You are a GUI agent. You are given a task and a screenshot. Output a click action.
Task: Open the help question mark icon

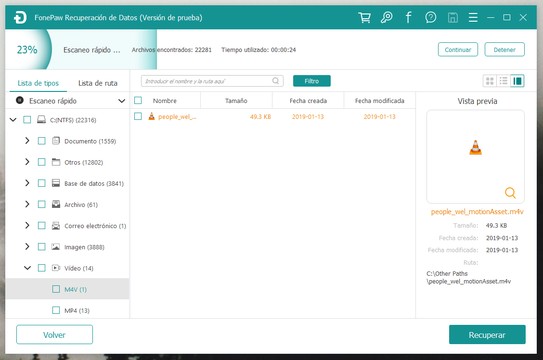click(430, 17)
